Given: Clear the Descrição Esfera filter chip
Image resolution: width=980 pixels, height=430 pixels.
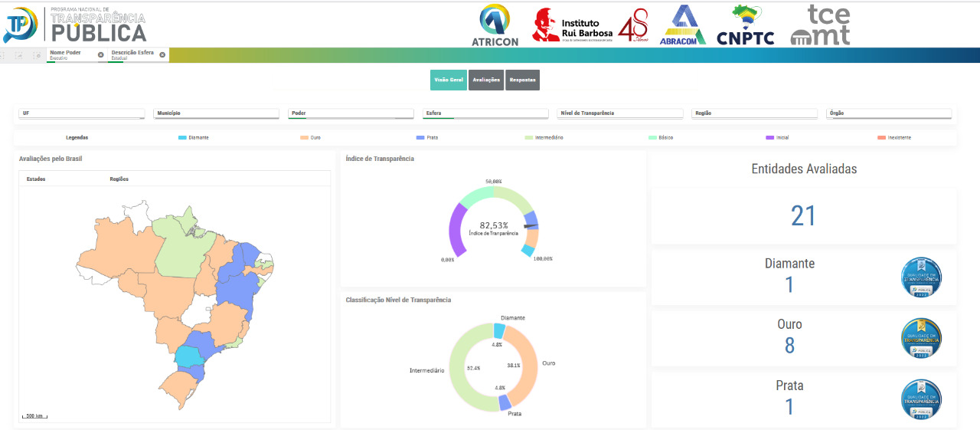Looking at the screenshot, I should tap(162, 54).
